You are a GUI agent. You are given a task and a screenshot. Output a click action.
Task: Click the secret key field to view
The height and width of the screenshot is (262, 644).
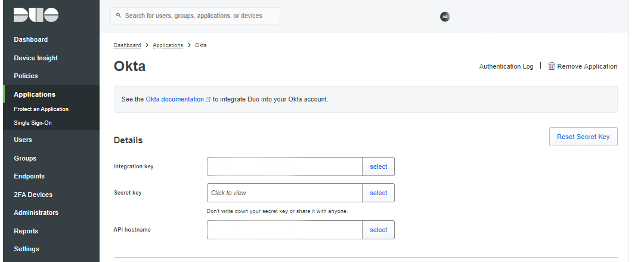[x=284, y=193]
